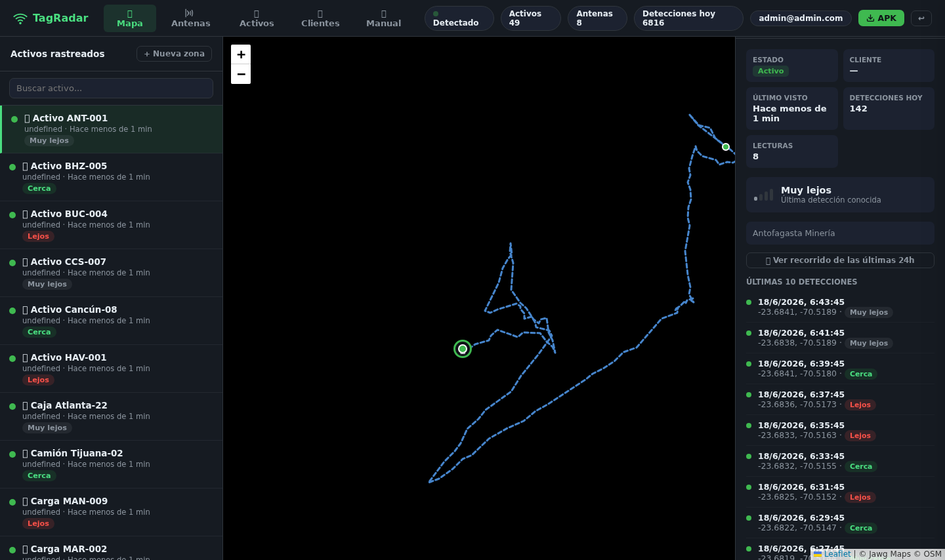Select detection 18/6/2026, 6:31:45
Viewport: 945px width, 560px height.
point(840,492)
